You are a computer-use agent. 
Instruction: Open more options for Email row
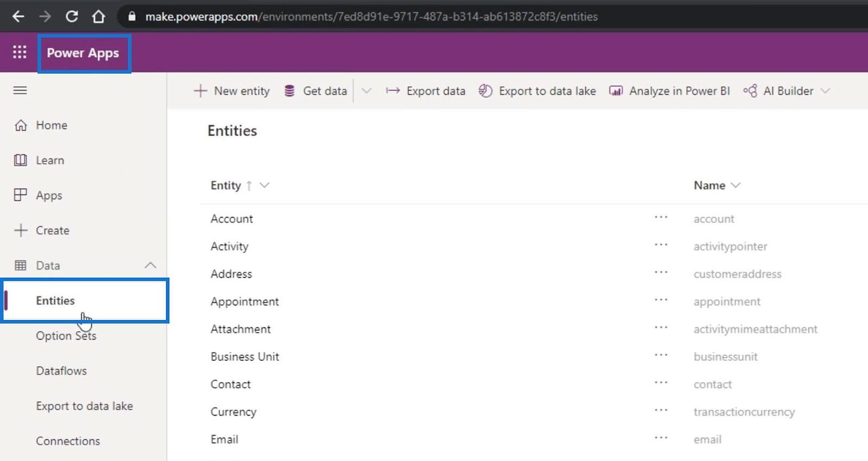(661, 438)
